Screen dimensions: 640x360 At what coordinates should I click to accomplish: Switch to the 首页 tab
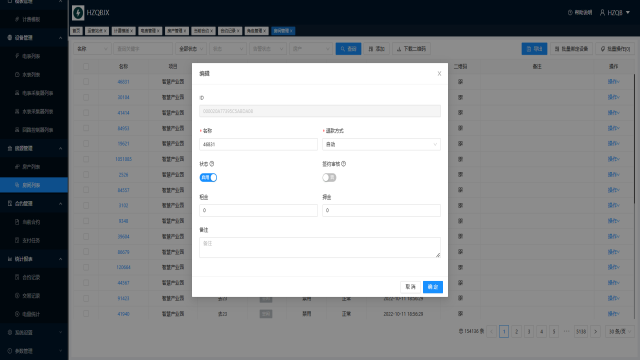point(76,31)
